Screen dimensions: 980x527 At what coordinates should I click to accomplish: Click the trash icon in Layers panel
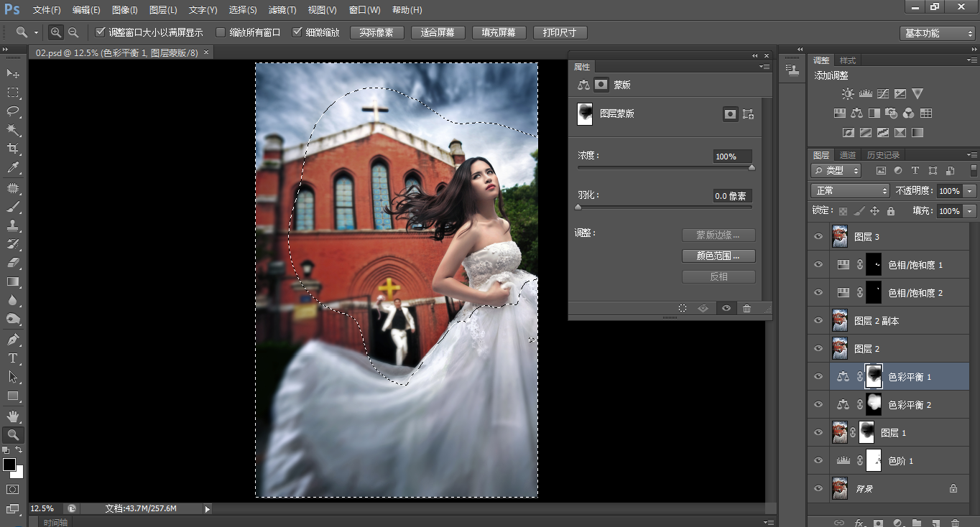pos(955,523)
